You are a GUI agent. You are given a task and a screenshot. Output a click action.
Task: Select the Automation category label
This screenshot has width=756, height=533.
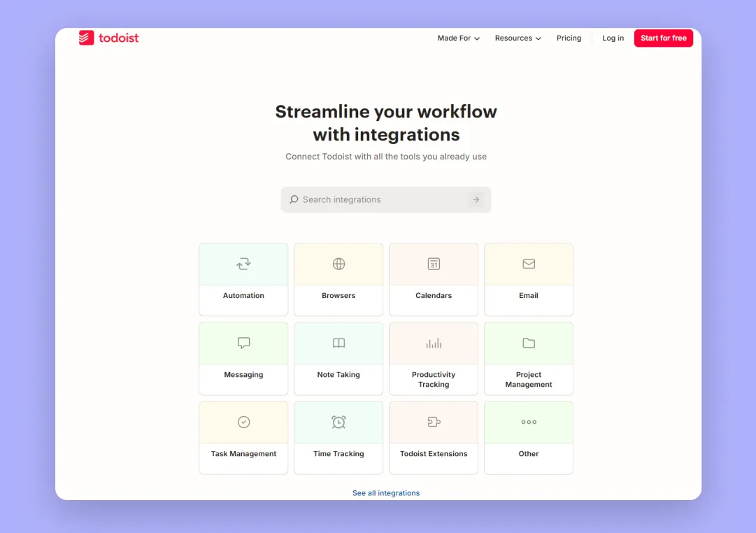click(x=243, y=295)
